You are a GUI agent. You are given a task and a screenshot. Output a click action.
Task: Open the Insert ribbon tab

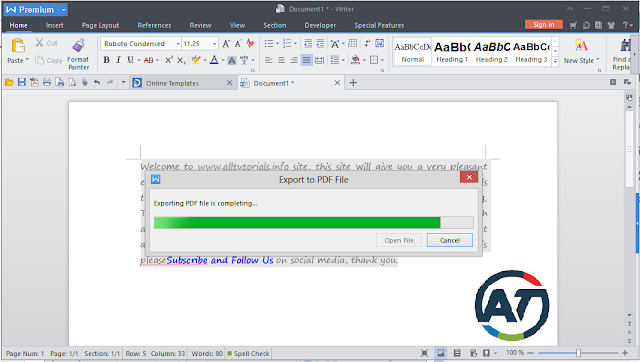[x=54, y=25]
